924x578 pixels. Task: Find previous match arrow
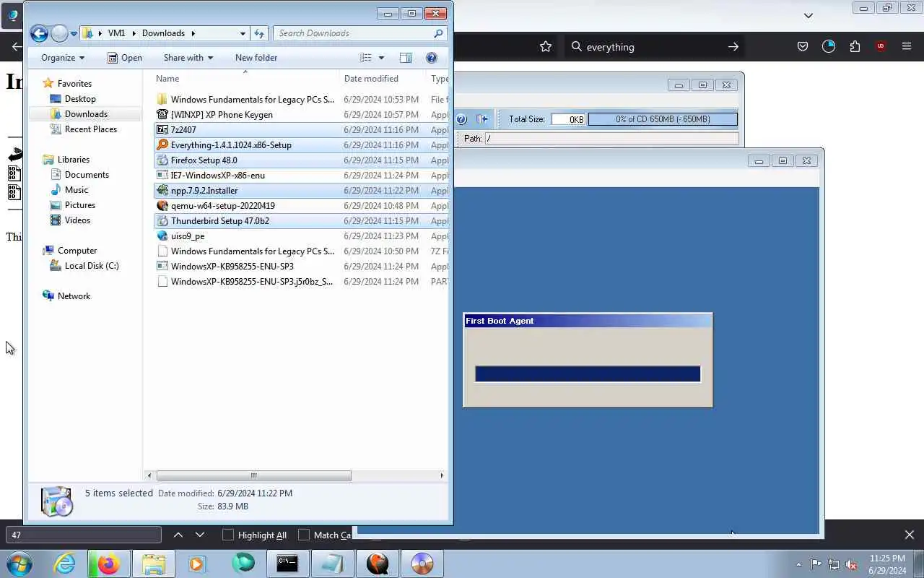(x=178, y=535)
